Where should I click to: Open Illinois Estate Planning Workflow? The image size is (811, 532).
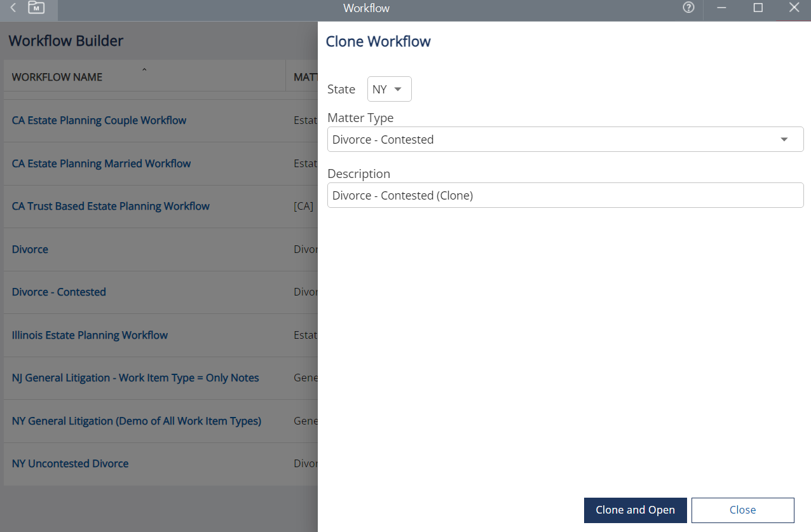pos(90,336)
